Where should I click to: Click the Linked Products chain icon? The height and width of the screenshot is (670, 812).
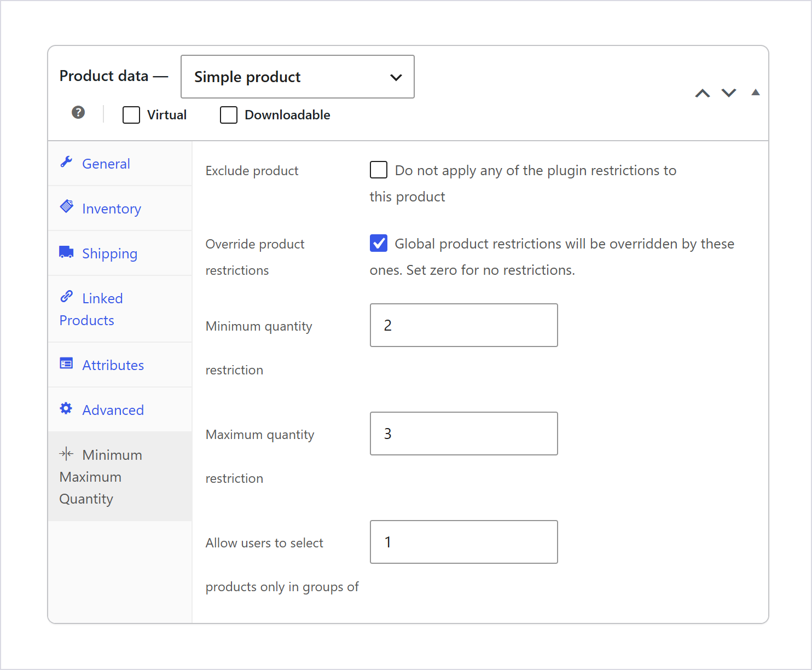[66, 296]
